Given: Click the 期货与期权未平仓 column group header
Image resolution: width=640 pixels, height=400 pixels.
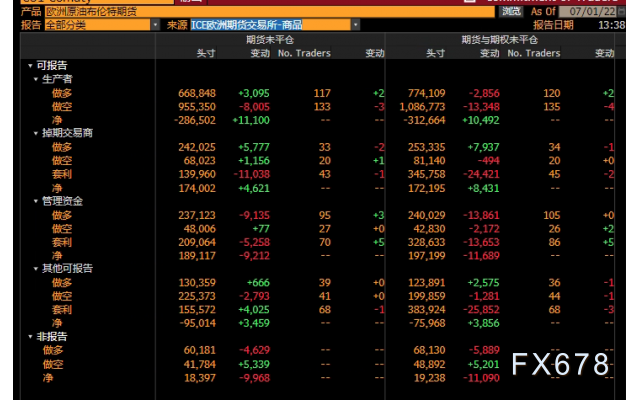Looking at the screenshot, I should point(499,40).
